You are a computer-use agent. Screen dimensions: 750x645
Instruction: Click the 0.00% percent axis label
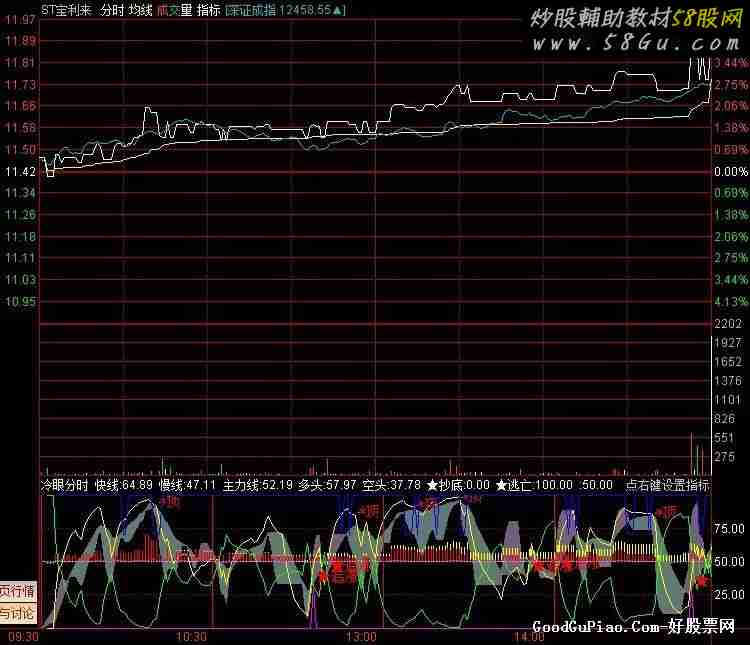(x=731, y=171)
